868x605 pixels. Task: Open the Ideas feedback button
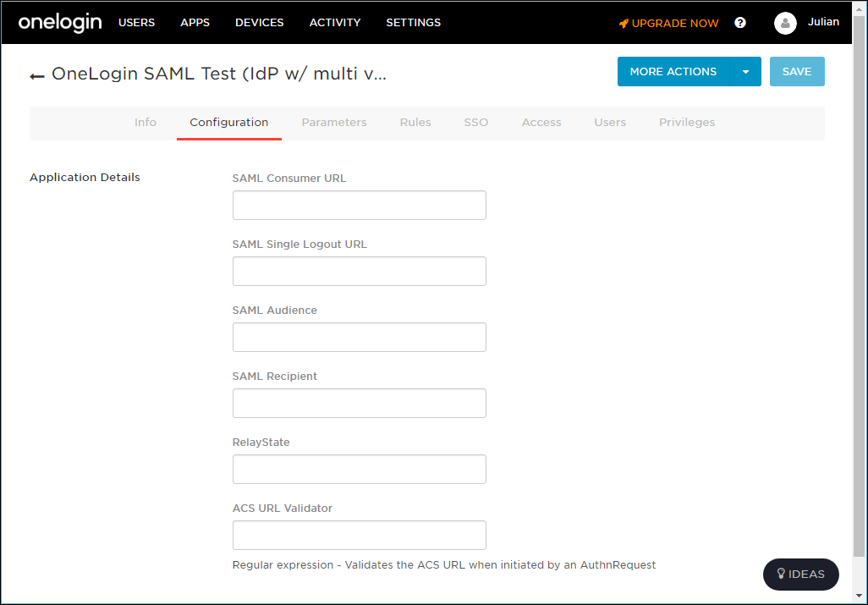click(x=801, y=574)
